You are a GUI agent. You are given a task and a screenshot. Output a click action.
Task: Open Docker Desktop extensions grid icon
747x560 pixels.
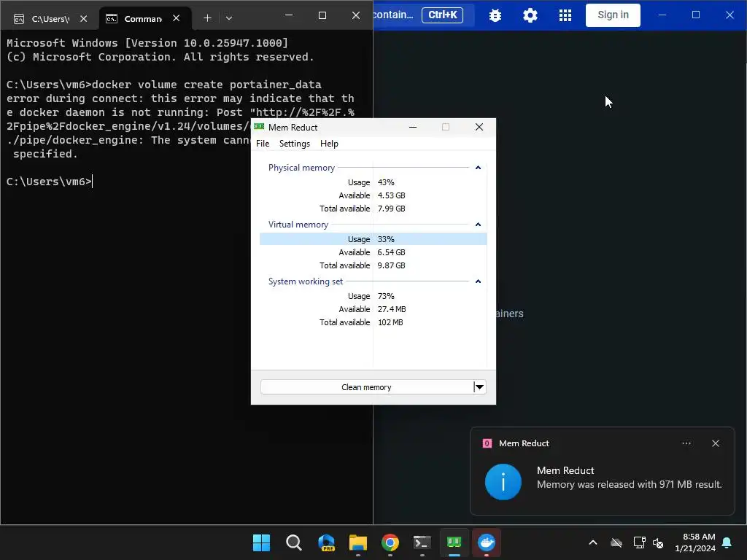565,15
